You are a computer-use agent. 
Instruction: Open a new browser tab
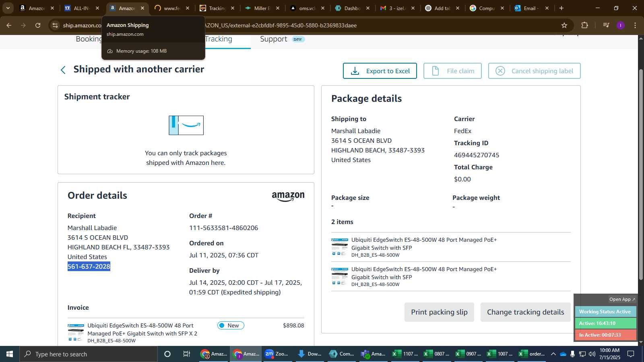coord(561,8)
